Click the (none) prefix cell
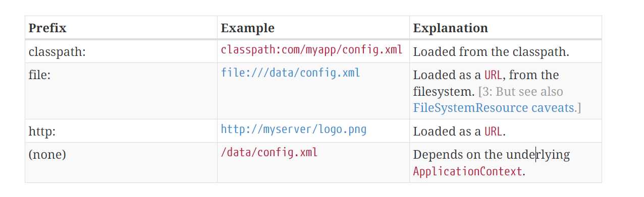644x197 pixels. pyautogui.click(x=47, y=155)
